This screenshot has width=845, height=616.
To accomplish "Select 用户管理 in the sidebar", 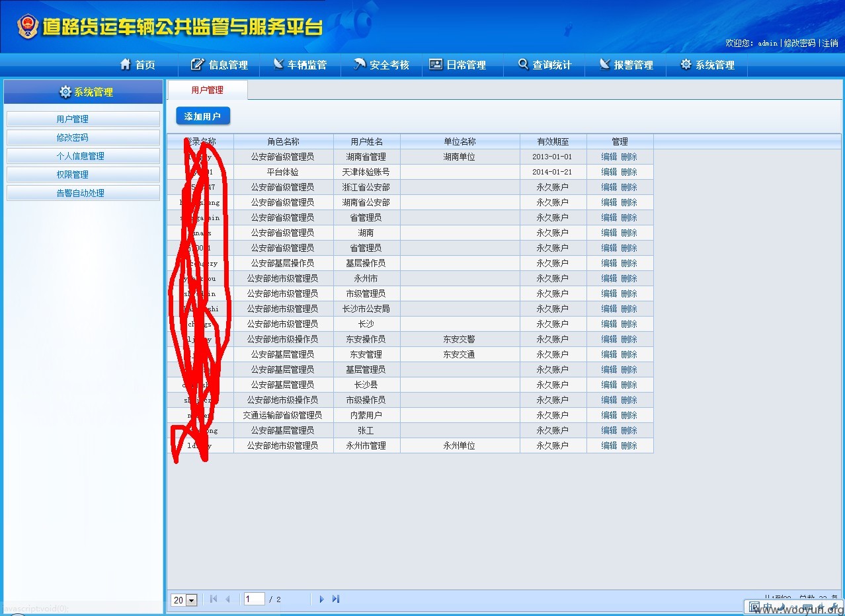I will (83, 119).
